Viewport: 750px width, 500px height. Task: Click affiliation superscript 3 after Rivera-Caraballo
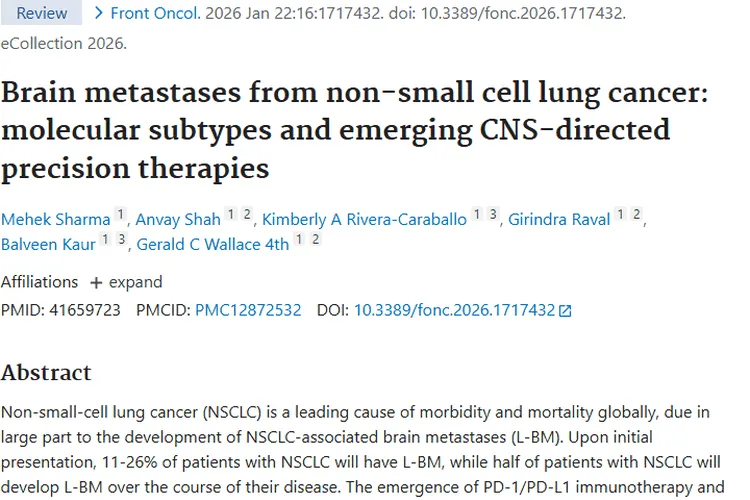point(493,214)
